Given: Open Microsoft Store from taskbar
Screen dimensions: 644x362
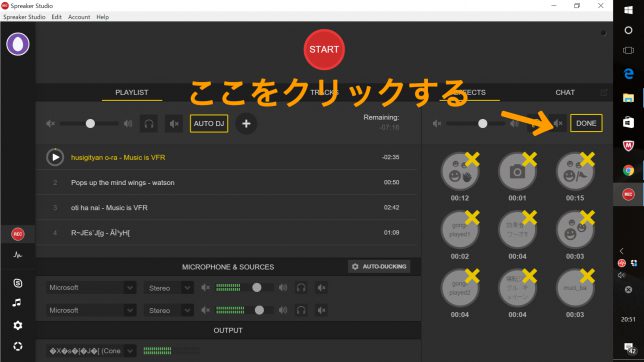Looking at the screenshot, I should (628, 122).
